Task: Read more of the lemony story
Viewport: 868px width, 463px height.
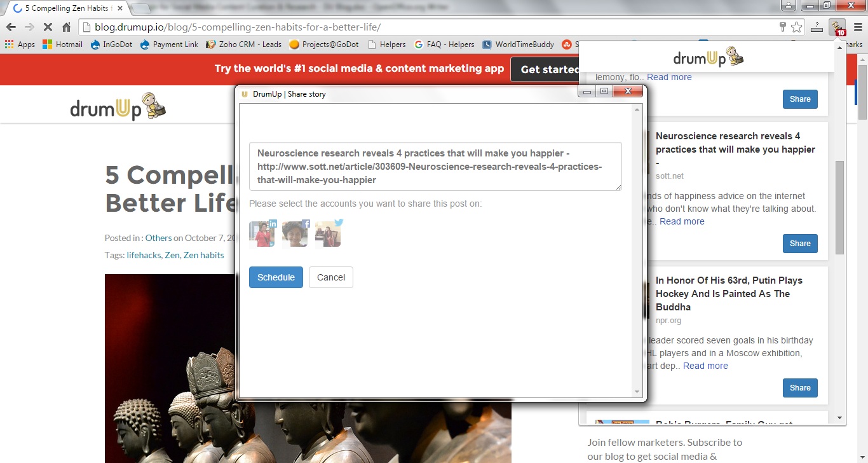Action: click(x=669, y=77)
